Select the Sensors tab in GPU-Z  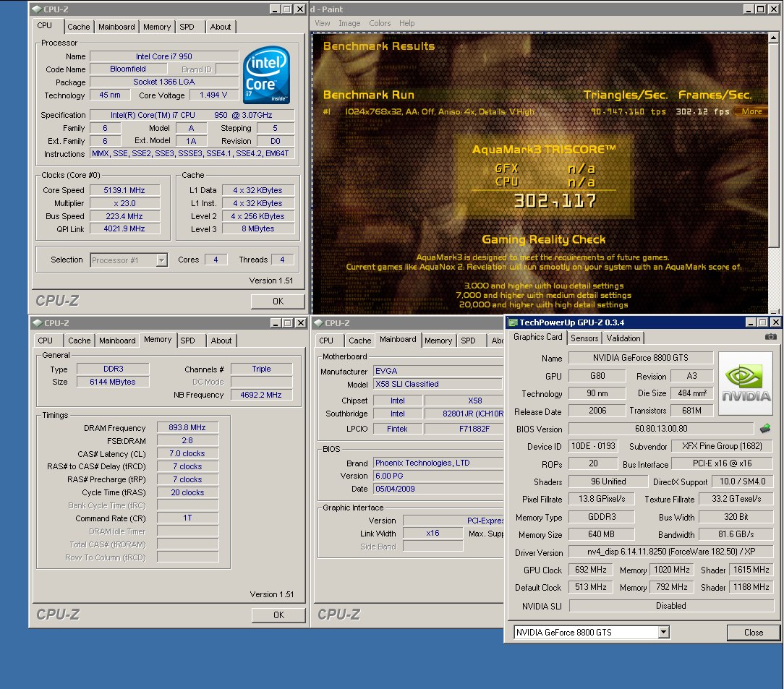point(584,338)
